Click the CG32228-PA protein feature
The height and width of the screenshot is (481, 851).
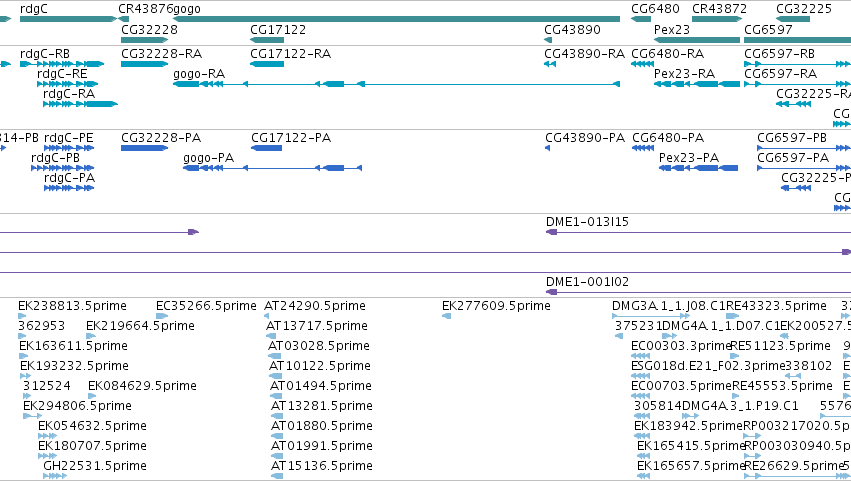coord(144,148)
